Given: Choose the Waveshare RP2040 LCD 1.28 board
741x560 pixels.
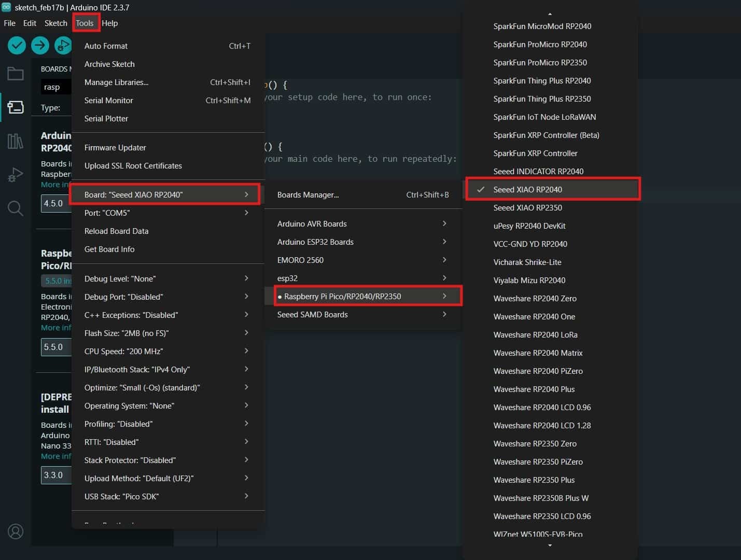Looking at the screenshot, I should (550, 425).
